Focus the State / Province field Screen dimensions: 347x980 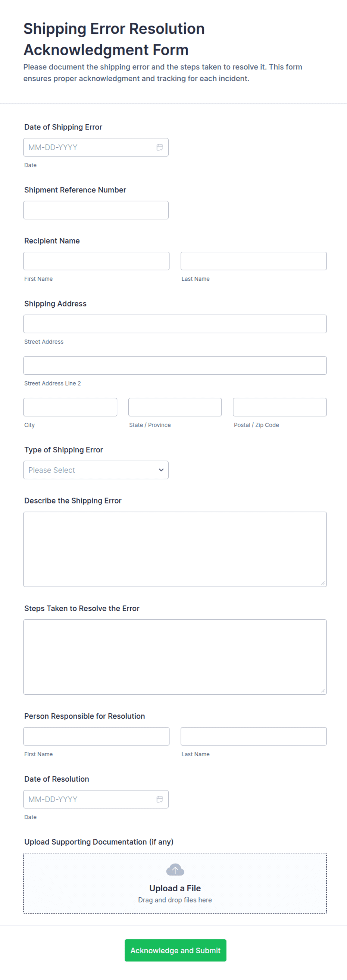[175, 407]
